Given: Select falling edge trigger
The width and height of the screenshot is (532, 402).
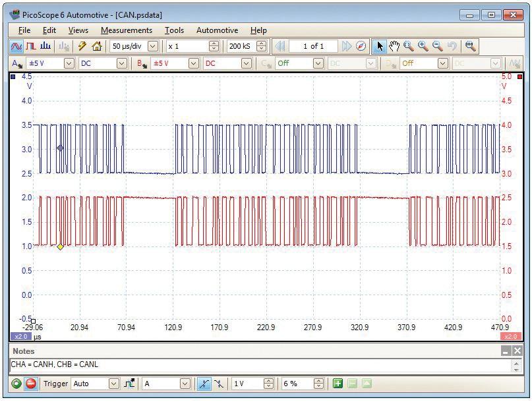Looking at the screenshot, I should [x=219, y=384].
